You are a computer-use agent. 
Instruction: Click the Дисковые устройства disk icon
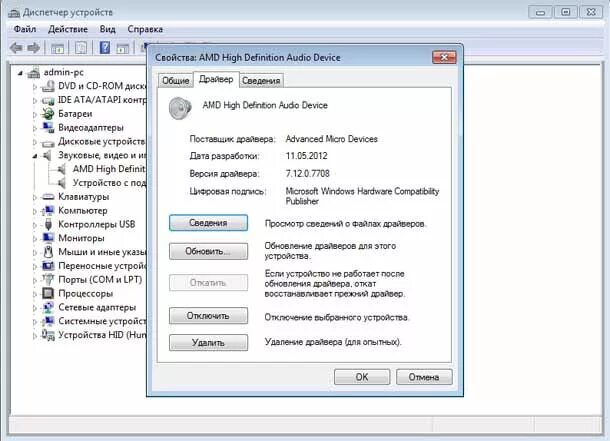tap(48, 142)
